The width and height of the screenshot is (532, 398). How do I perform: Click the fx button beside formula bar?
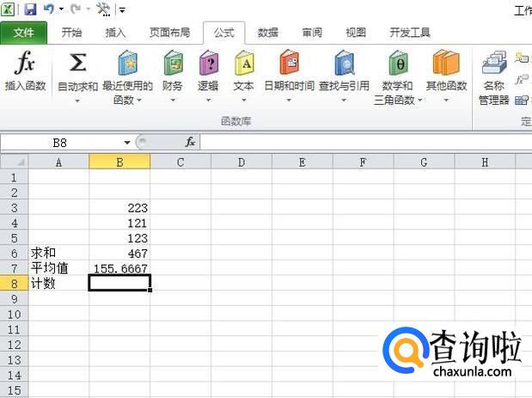point(190,142)
